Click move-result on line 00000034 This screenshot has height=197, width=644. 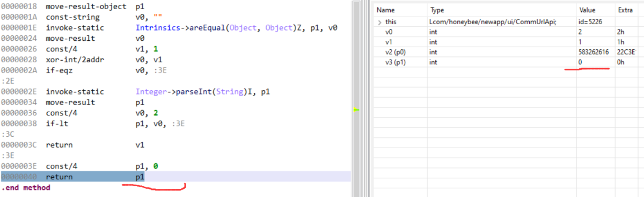point(70,102)
